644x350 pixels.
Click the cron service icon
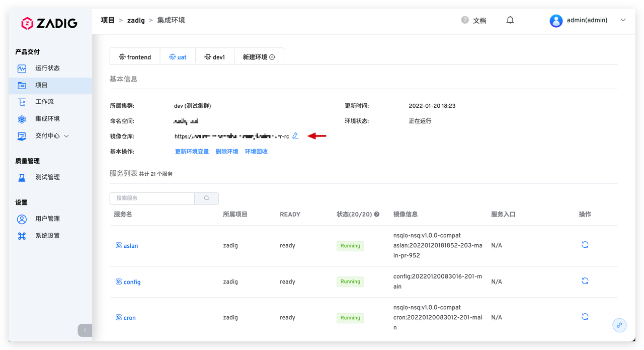pos(119,317)
